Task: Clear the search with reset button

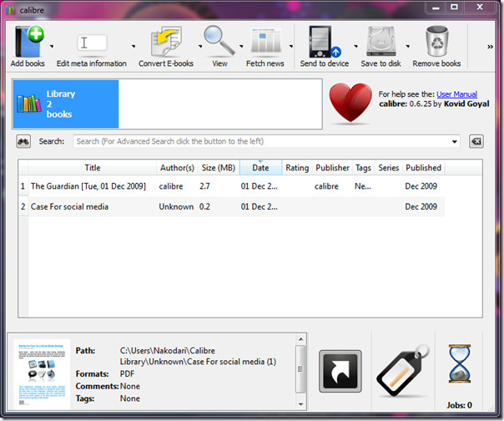Action: tap(476, 141)
